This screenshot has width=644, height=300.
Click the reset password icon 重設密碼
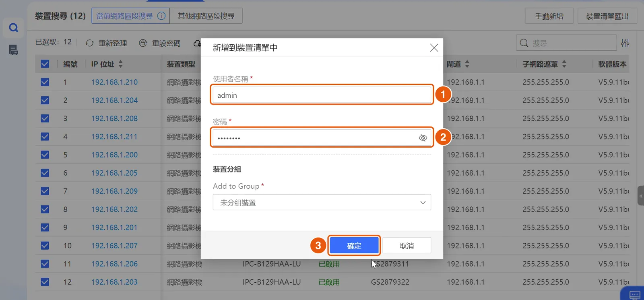[x=143, y=43]
